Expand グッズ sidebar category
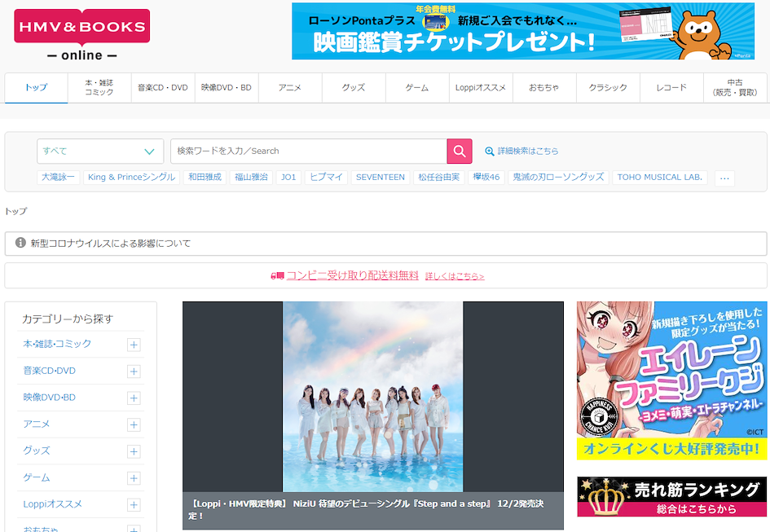This screenshot has height=532, width=770. point(134,451)
